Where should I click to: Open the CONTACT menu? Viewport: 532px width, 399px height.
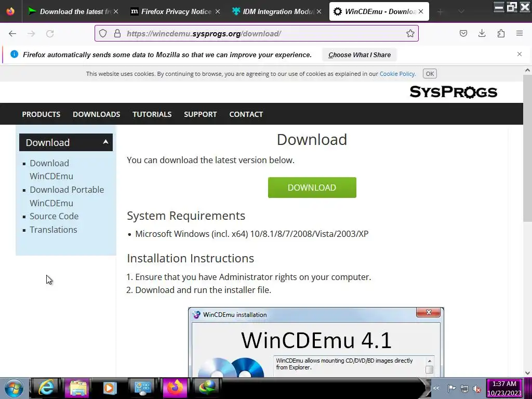pos(246,114)
